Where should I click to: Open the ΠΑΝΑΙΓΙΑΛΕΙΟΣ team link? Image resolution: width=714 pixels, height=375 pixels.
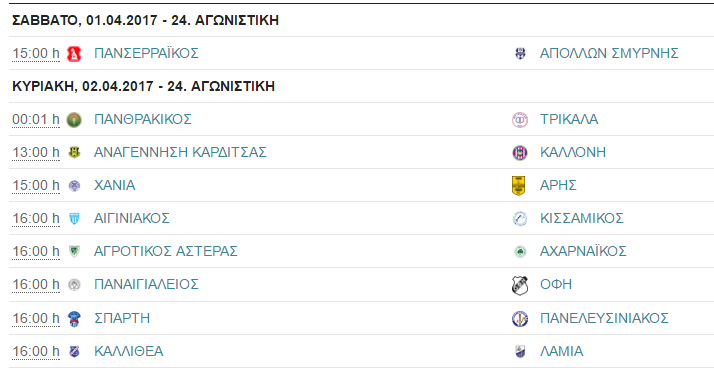click(x=146, y=284)
